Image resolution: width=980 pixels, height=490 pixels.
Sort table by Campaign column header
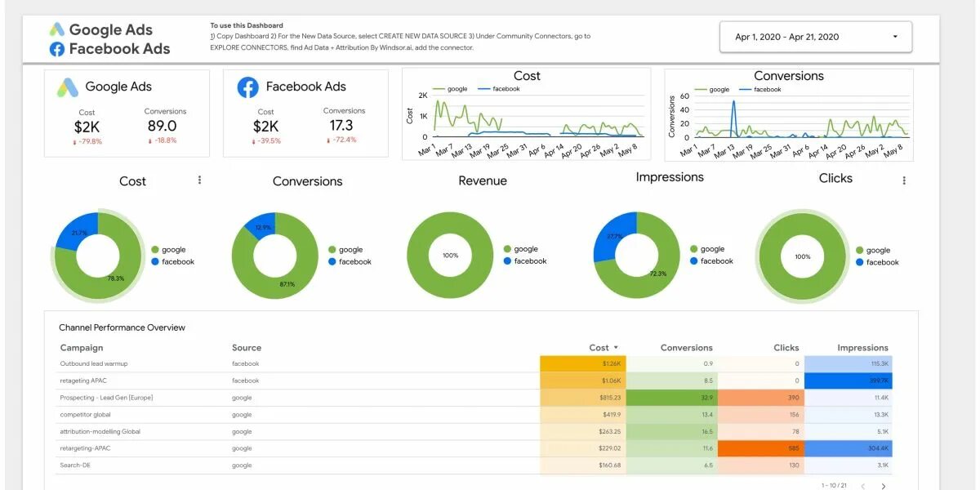[82, 348]
